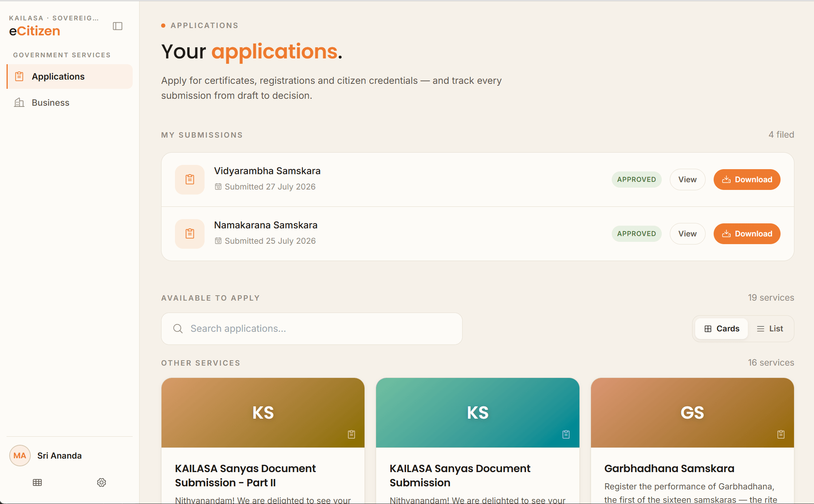Select the Sri Ananda profile name
The image size is (814, 504).
click(x=60, y=456)
